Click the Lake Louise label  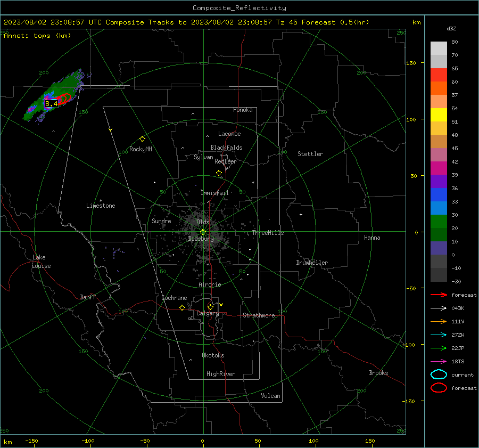coord(41,262)
